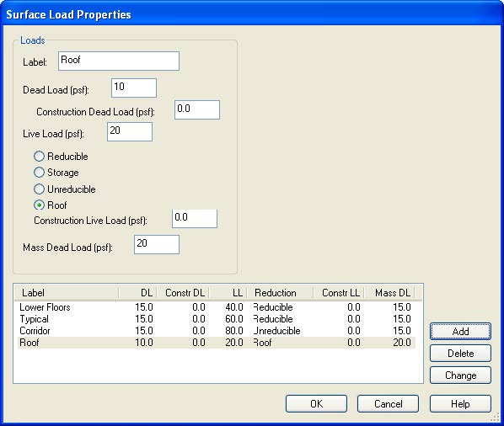The height and width of the screenshot is (426, 504).
Task: Select the Corridor load row
Action: coord(217,331)
